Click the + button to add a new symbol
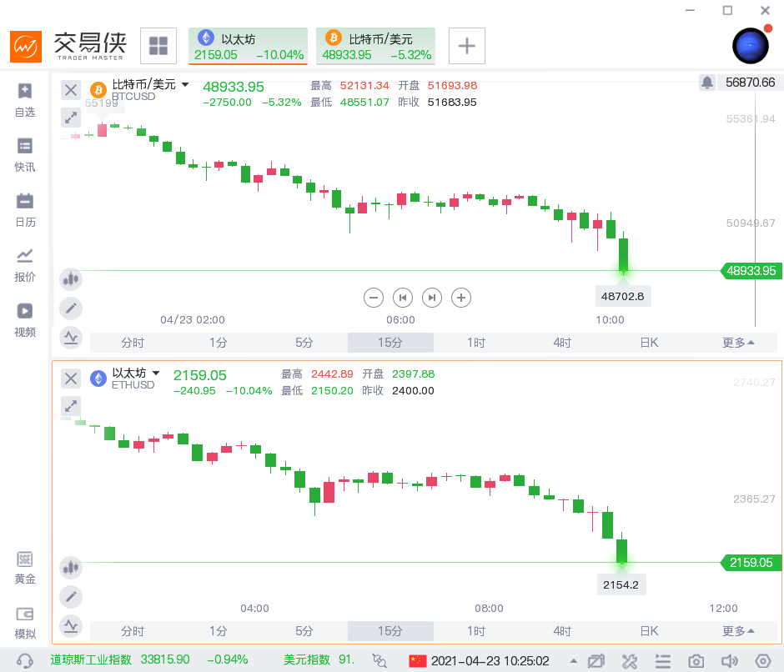Screen dimensions: 784x672 point(466,46)
